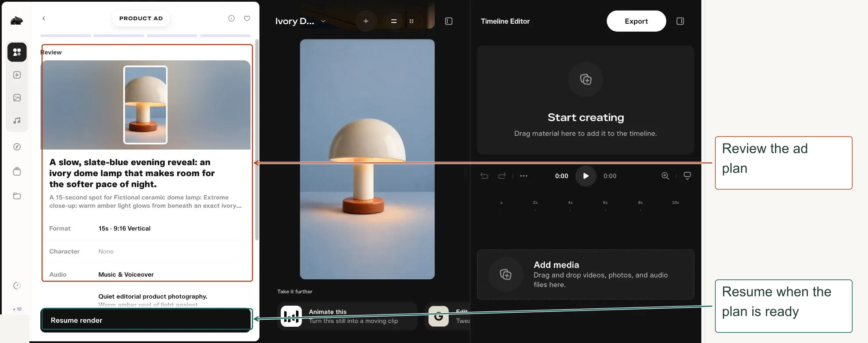868x343 pixels.
Task: Click the add-media icon above Start creating
Action: click(x=586, y=79)
